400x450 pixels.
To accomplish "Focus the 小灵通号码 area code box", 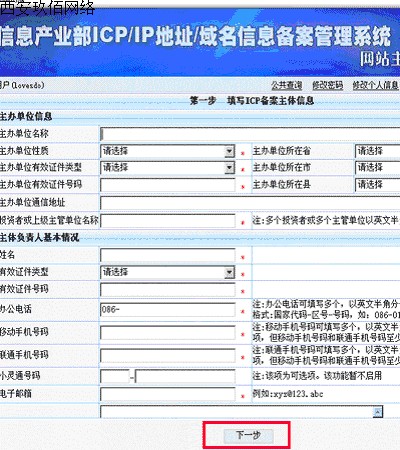I will coord(115,376).
